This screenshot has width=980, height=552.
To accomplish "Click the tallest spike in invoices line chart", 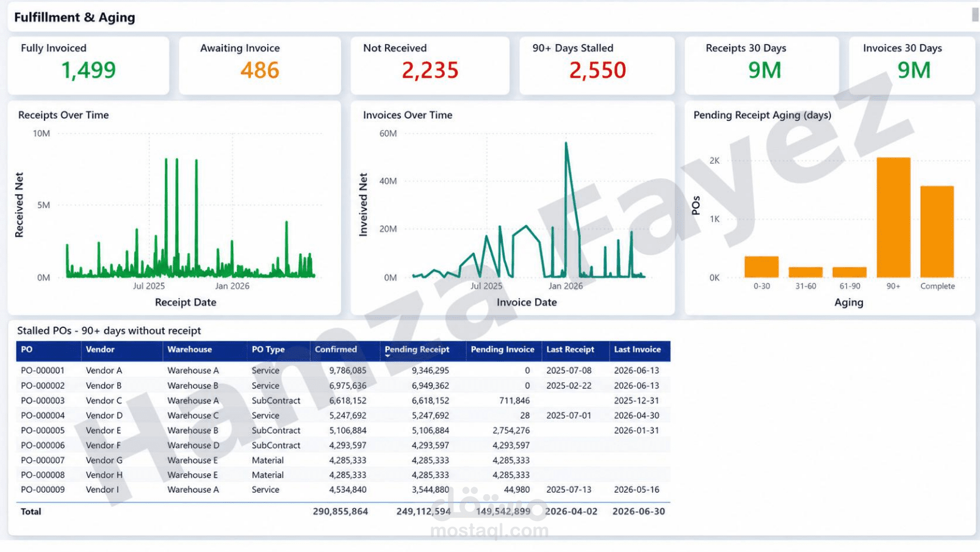I will click(566, 144).
